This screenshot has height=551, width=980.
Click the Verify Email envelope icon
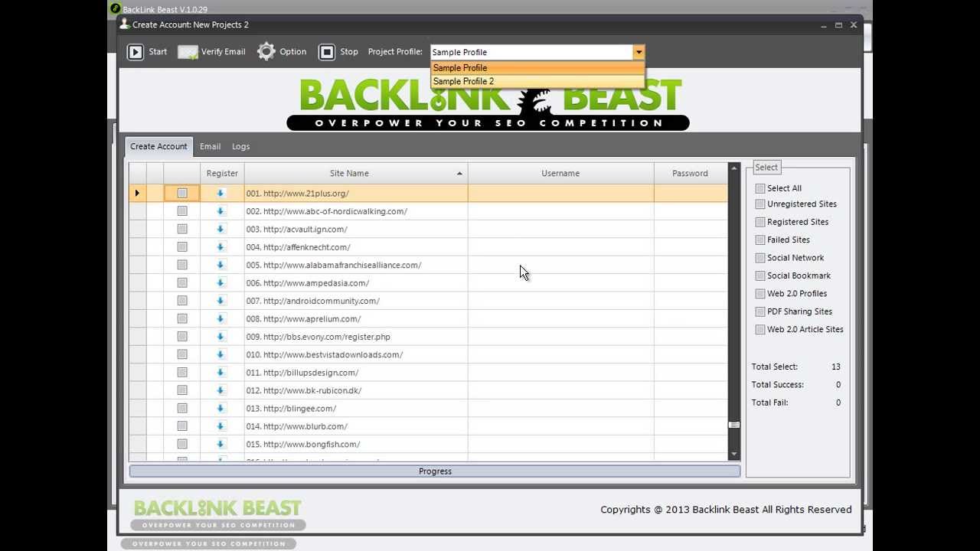188,52
